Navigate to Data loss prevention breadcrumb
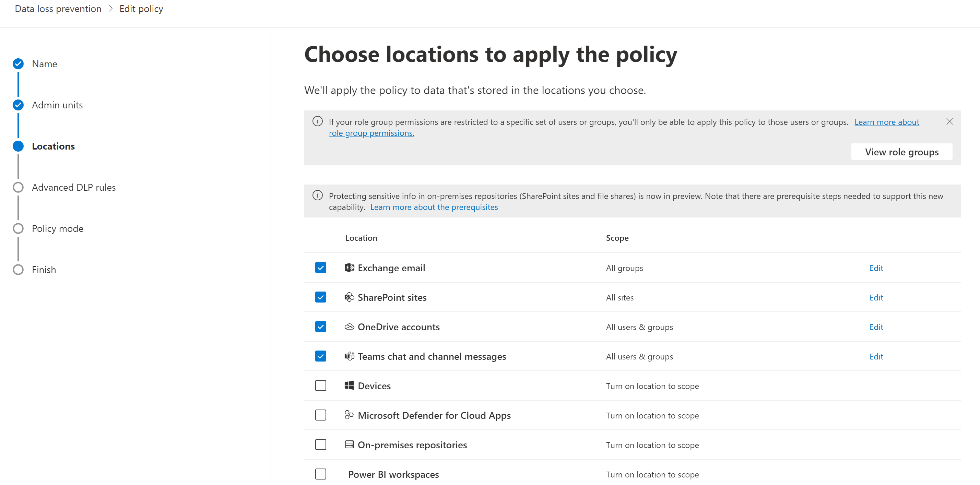The width and height of the screenshot is (980, 485). 58,9
